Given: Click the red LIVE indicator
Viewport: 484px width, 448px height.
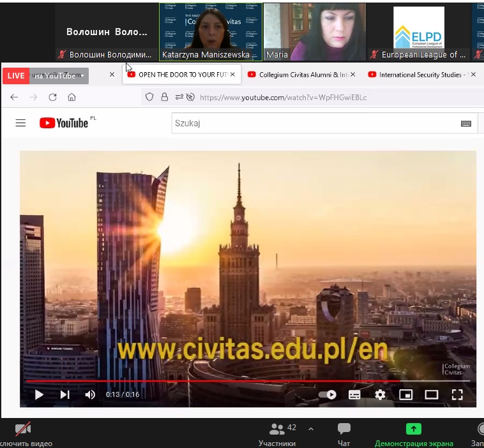Looking at the screenshot, I should pos(16,76).
